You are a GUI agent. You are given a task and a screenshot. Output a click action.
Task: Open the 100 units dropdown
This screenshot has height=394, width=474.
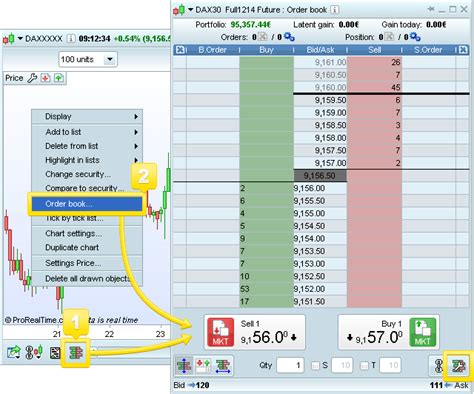[88, 60]
